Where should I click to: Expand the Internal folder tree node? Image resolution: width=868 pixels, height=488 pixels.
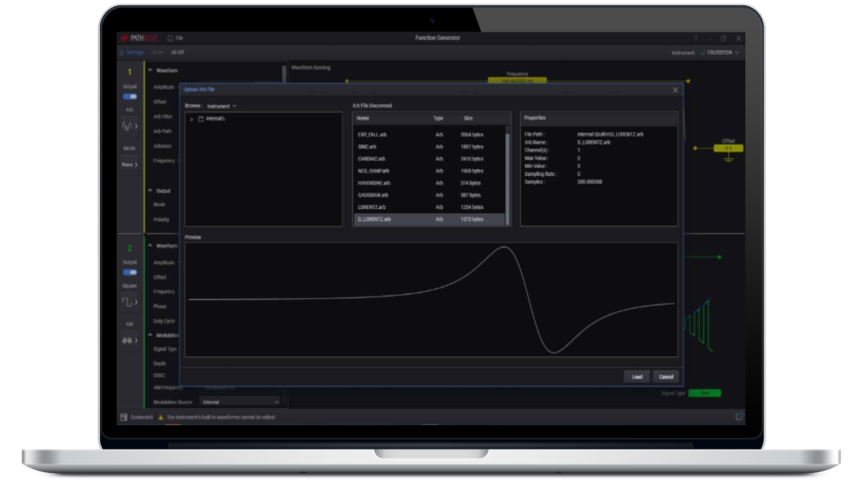click(192, 119)
